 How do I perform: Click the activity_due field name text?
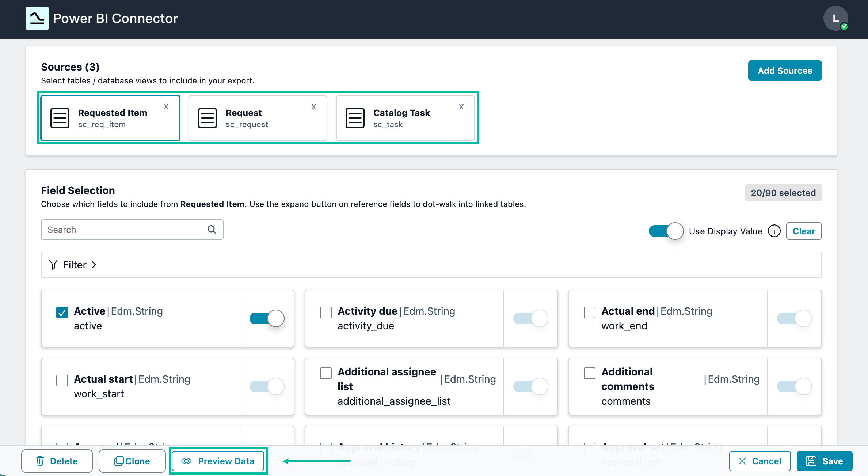(x=366, y=326)
